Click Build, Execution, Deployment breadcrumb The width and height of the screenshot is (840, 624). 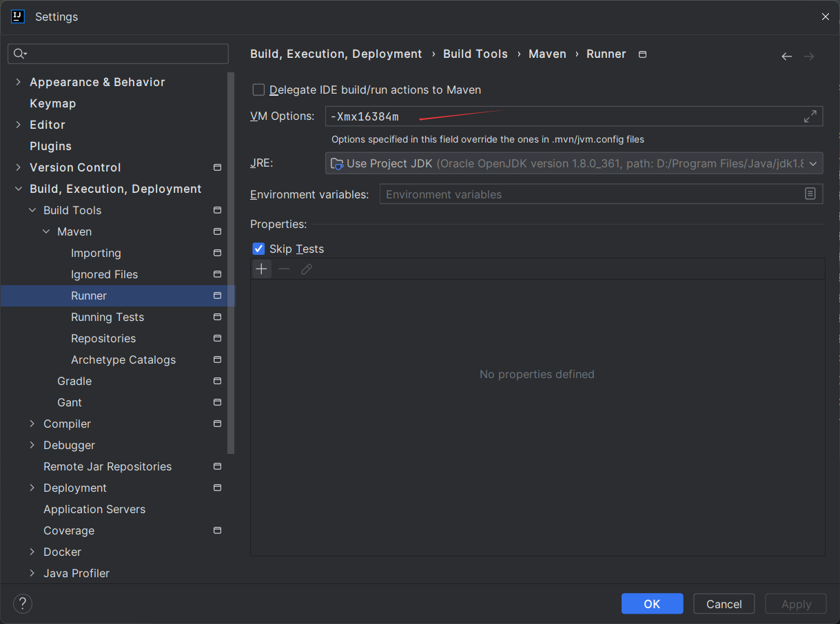pyautogui.click(x=336, y=54)
